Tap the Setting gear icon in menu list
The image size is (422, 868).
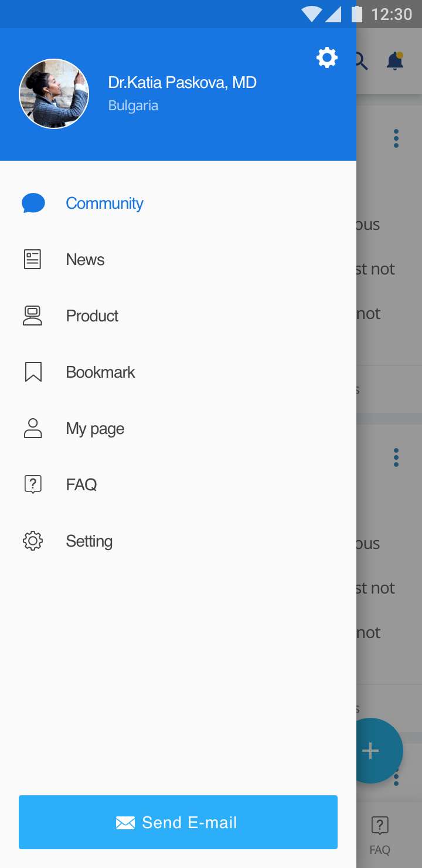pyautogui.click(x=33, y=541)
